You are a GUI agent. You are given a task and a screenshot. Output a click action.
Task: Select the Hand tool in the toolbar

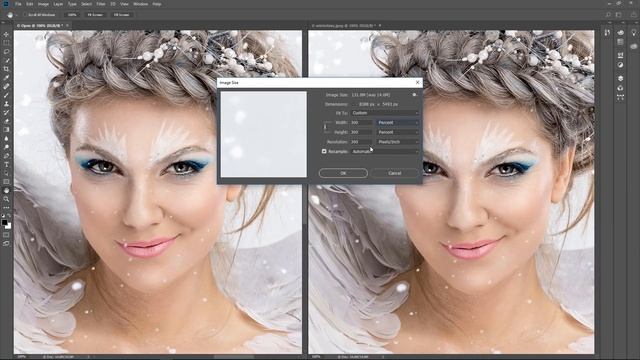[6, 191]
